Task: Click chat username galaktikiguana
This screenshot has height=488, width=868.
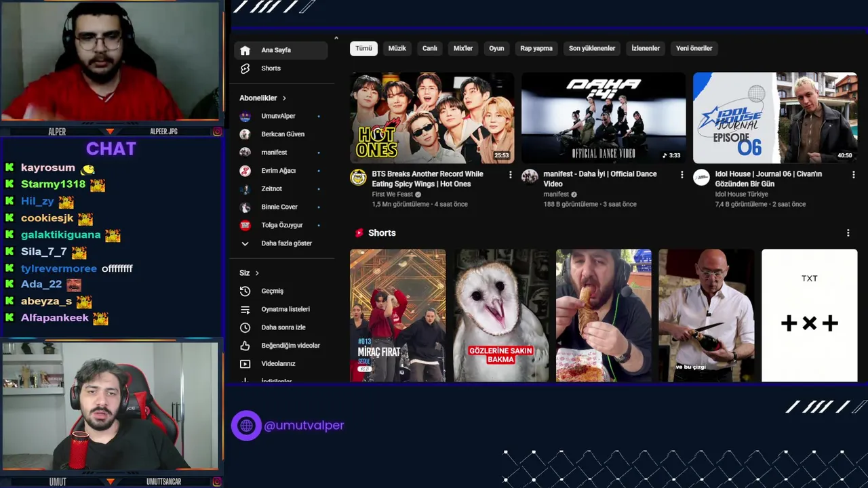Action: pyautogui.click(x=61, y=235)
